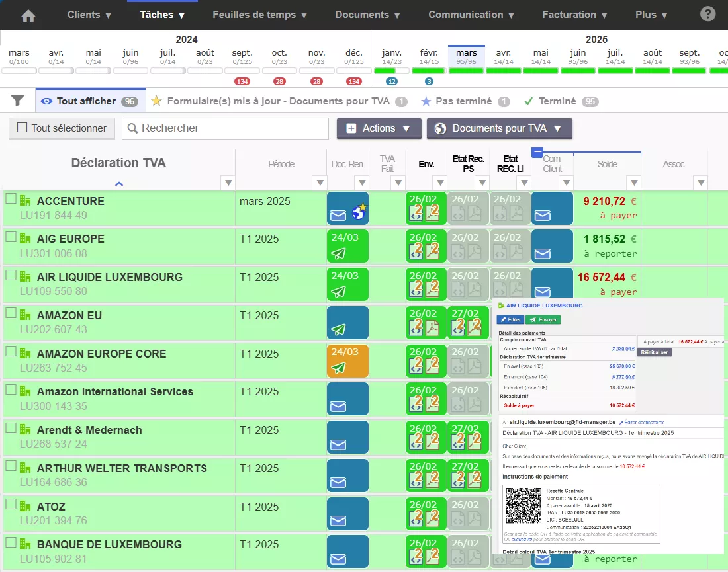
Task: Open the Clients menu
Action: point(89,15)
